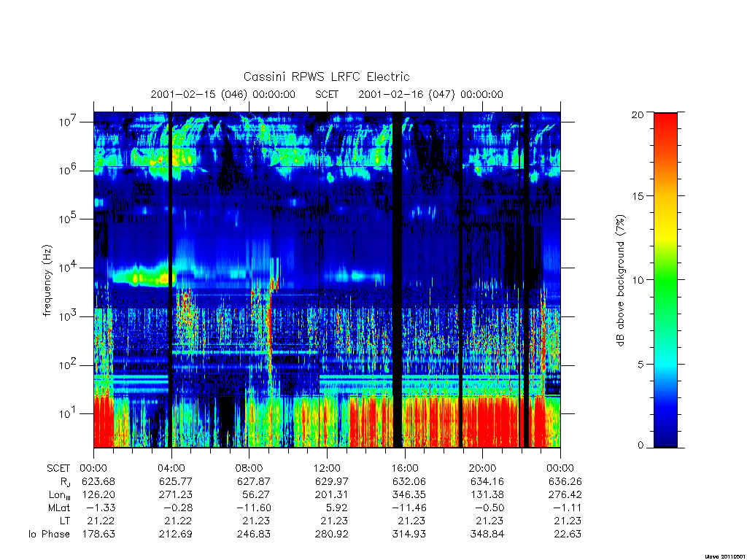This screenshot has width=747, height=560.
Task: Click the Io Phase value 348.84
Action: (x=487, y=534)
